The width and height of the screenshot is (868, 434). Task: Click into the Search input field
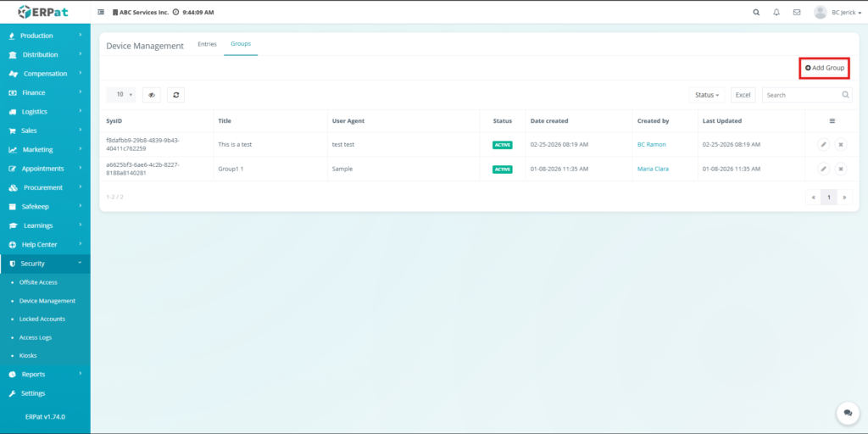tap(801, 95)
